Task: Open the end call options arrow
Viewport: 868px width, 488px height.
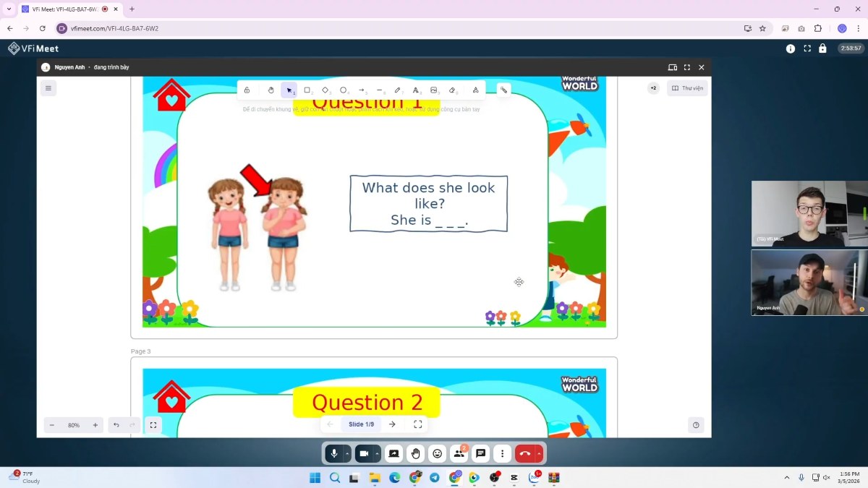Action: [539, 453]
